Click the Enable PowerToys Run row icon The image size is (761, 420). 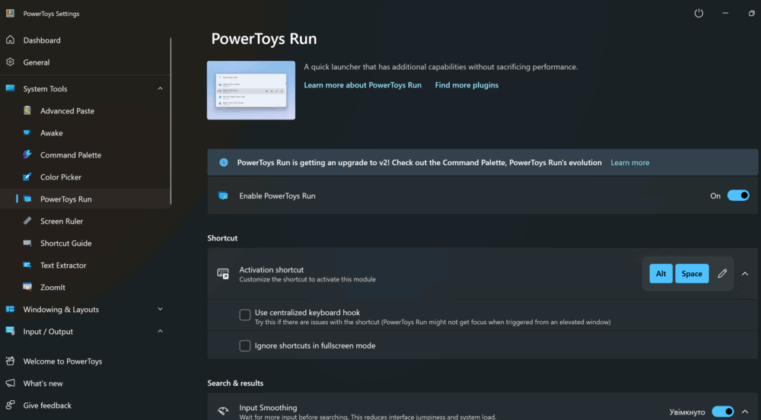pyautogui.click(x=223, y=196)
